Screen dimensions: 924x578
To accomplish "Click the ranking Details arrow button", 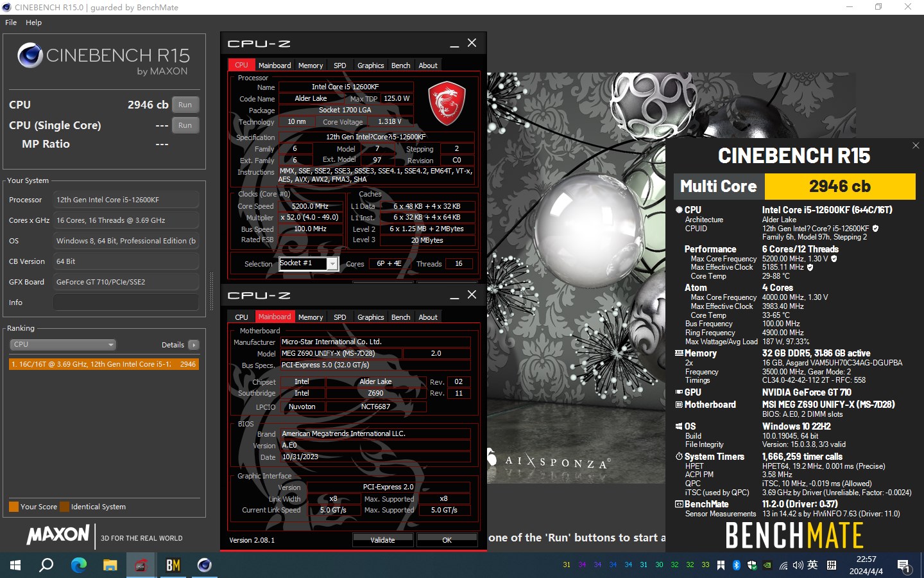I will click(x=194, y=345).
